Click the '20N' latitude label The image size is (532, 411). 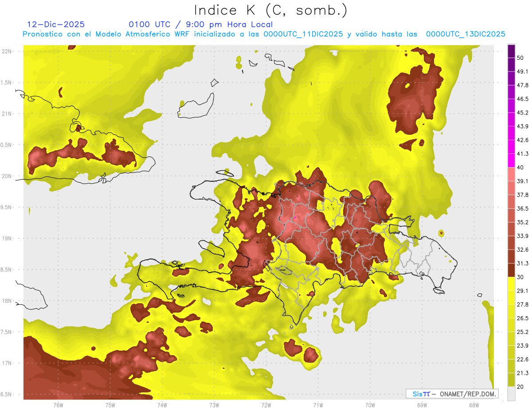[x=7, y=176]
